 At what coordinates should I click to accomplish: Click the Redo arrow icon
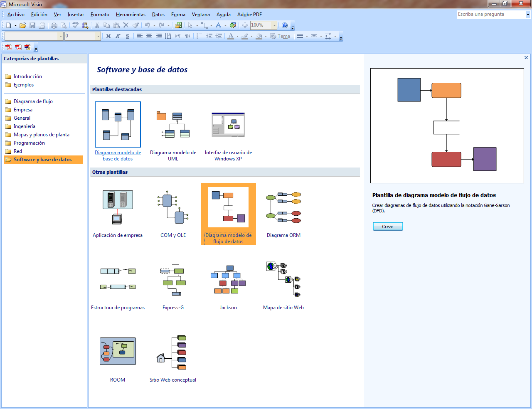tap(161, 25)
